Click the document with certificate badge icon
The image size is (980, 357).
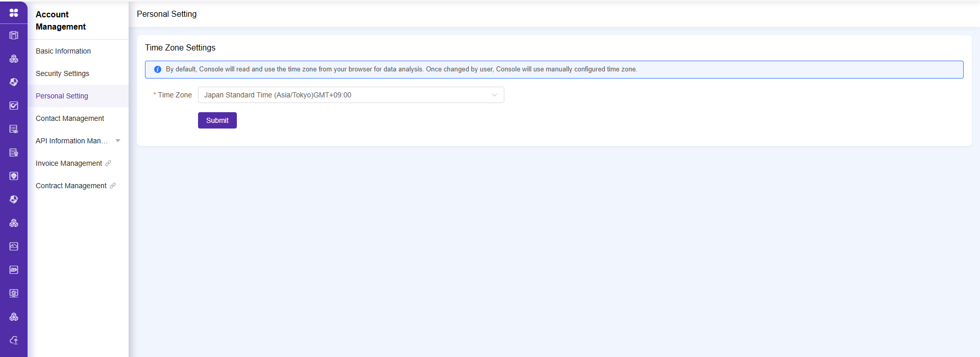click(x=14, y=152)
